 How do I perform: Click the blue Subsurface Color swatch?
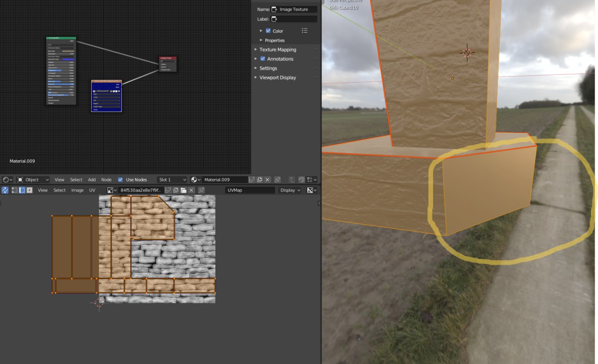pos(68,59)
